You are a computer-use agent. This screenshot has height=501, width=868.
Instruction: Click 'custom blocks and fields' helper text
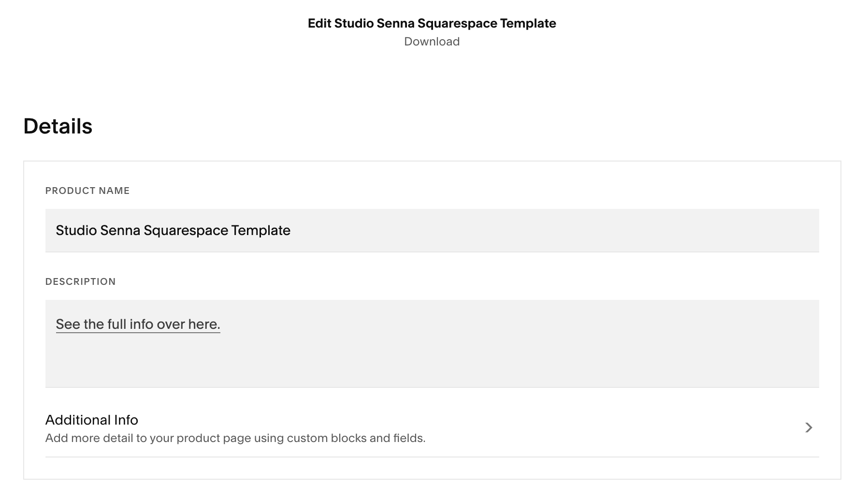(x=356, y=439)
